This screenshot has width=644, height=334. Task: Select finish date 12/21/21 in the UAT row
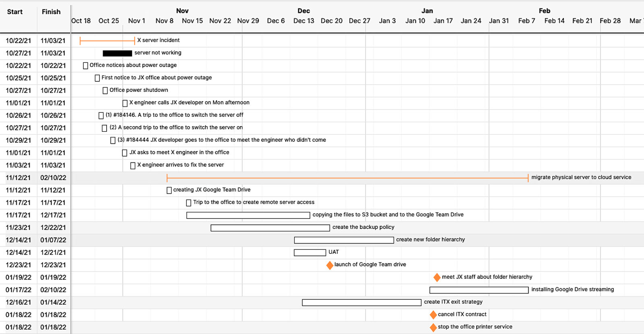(53, 253)
